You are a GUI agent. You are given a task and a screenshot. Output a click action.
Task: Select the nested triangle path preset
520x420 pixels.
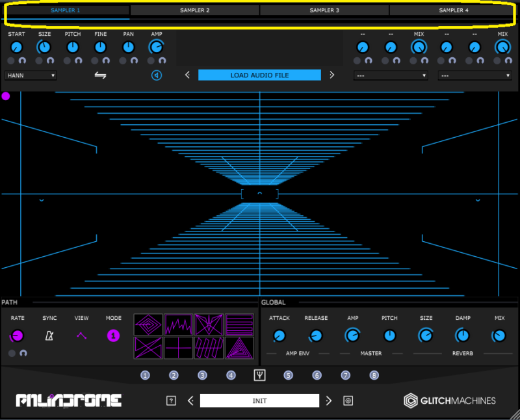click(239, 348)
